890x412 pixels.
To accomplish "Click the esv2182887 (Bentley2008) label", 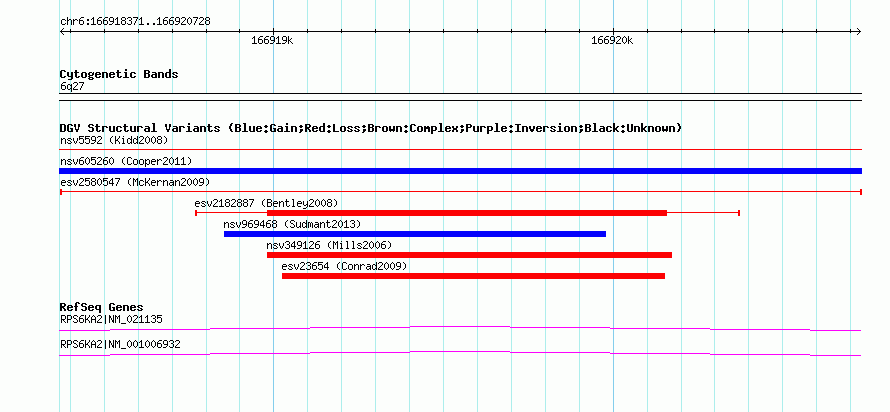I will pos(266,203).
